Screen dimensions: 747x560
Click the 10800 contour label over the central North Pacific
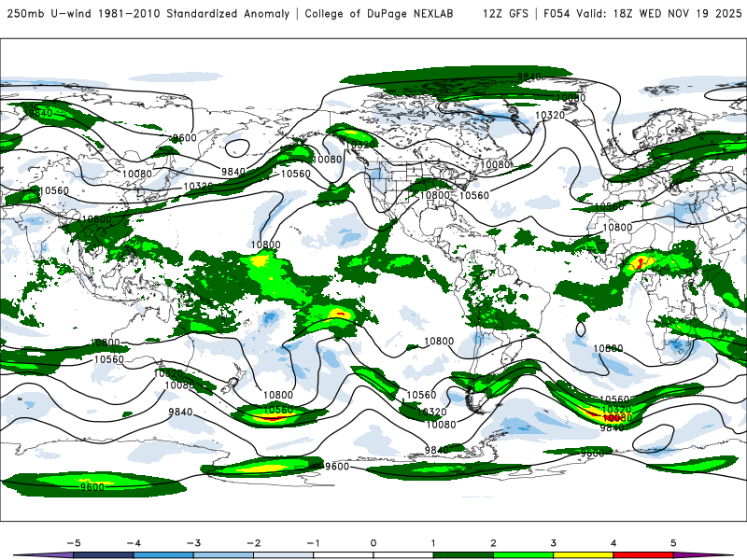coord(266,245)
